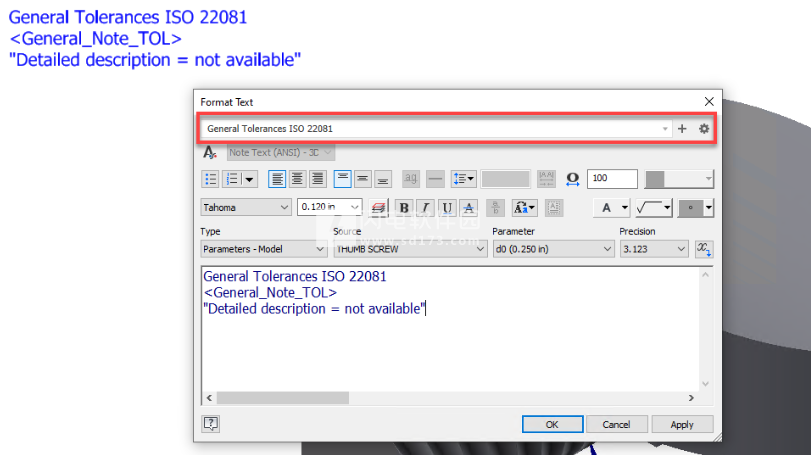Center-align the text
Image resolution: width=811 pixels, height=455 pixels.
coord(297,179)
